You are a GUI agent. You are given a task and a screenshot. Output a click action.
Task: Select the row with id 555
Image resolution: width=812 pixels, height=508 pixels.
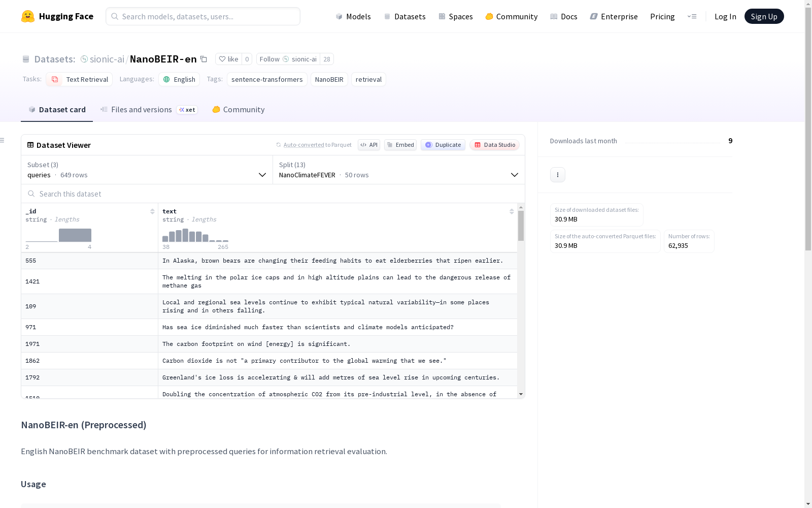[269, 261]
